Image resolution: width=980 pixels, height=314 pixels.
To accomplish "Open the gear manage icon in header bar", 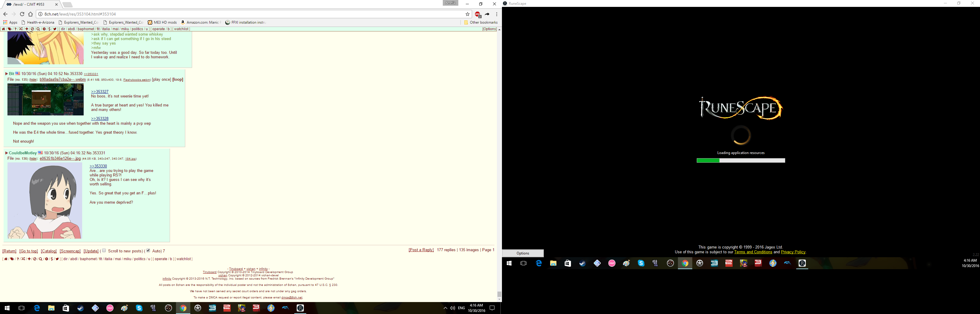I will pyautogui.click(x=44, y=29).
